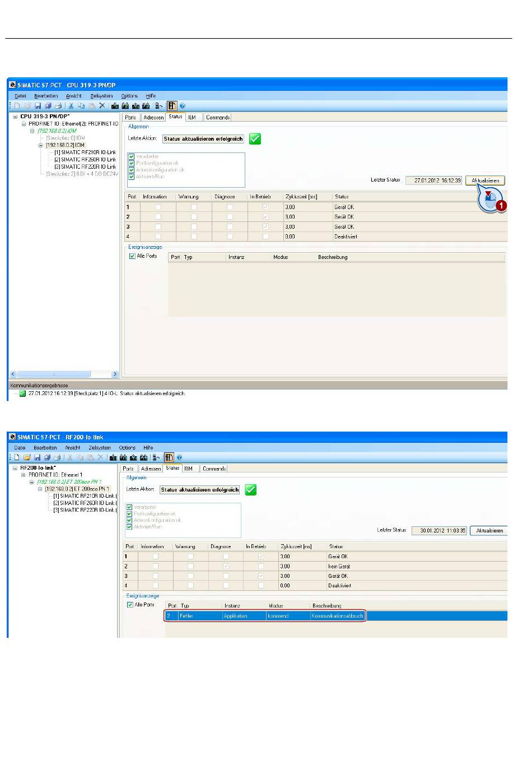The image size is (532, 783).
Task: Click Delete X icon in CPU 319-3 window
Action: click(x=102, y=105)
